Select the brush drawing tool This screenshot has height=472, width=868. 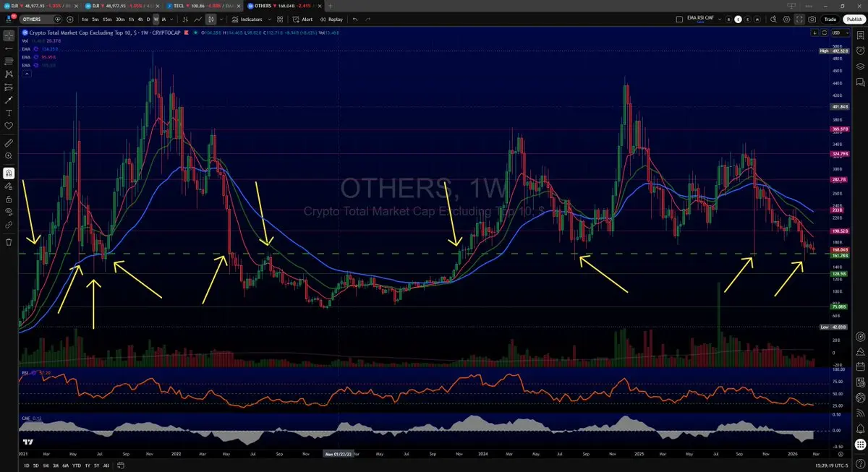pyautogui.click(x=9, y=100)
